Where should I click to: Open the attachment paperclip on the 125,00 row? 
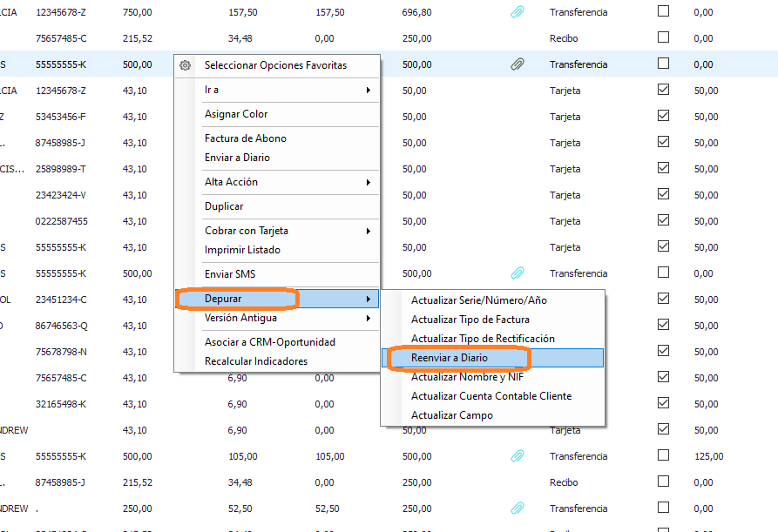click(517, 456)
